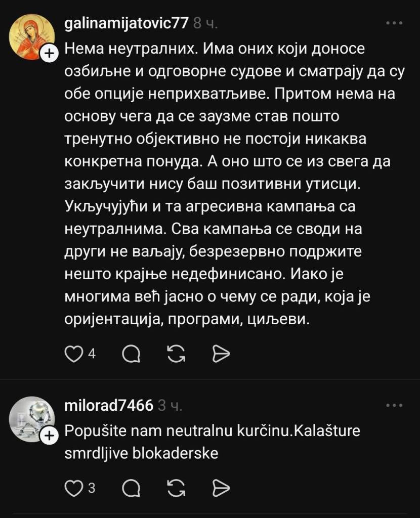Open more options for milorad7466's comment

tap(394, 406)
